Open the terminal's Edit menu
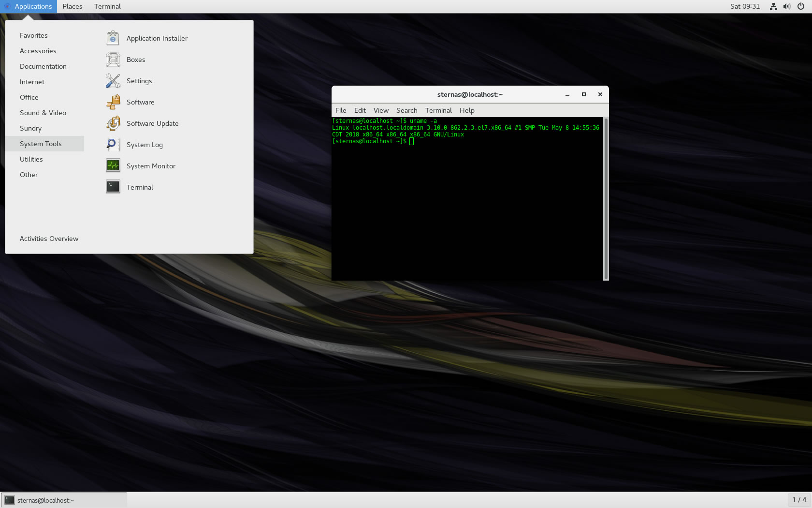This screenshot has width=812, height=508. point(360,110)
